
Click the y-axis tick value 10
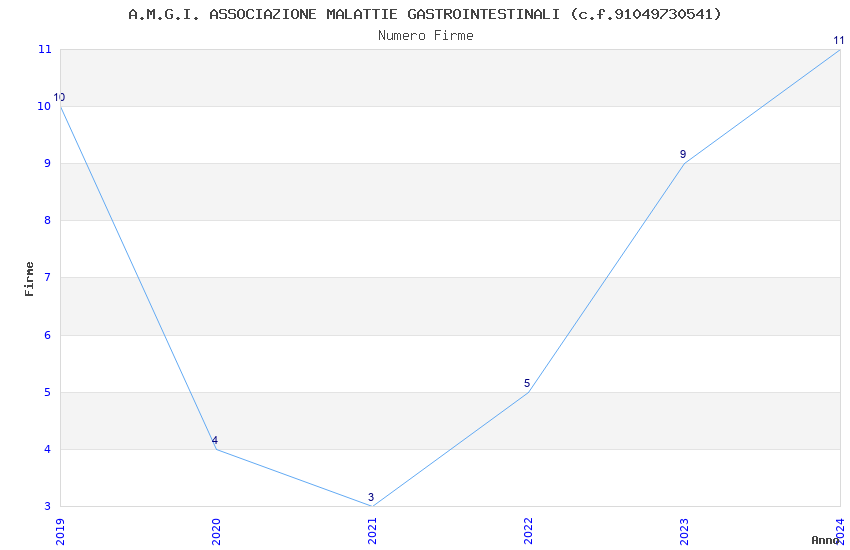(x=44, y=106)
